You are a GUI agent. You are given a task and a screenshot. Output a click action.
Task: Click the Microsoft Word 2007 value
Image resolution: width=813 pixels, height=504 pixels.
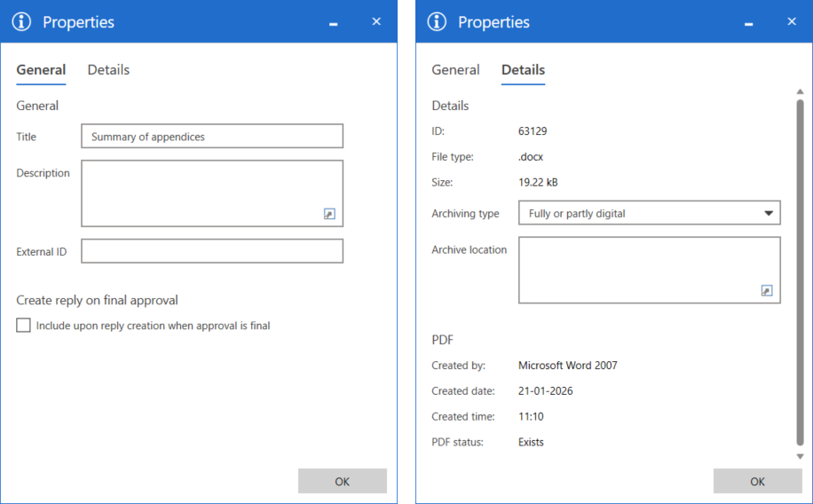click(568, 366)
